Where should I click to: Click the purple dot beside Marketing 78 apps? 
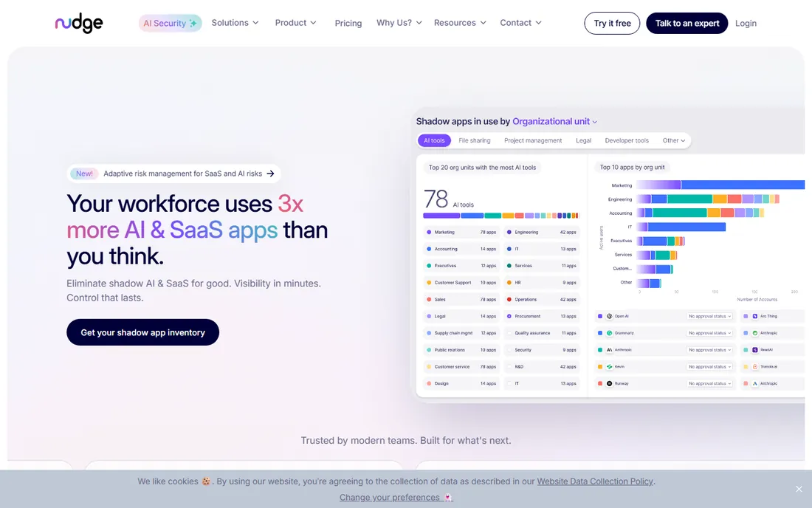pyautogui.click(x=429, y=232)
